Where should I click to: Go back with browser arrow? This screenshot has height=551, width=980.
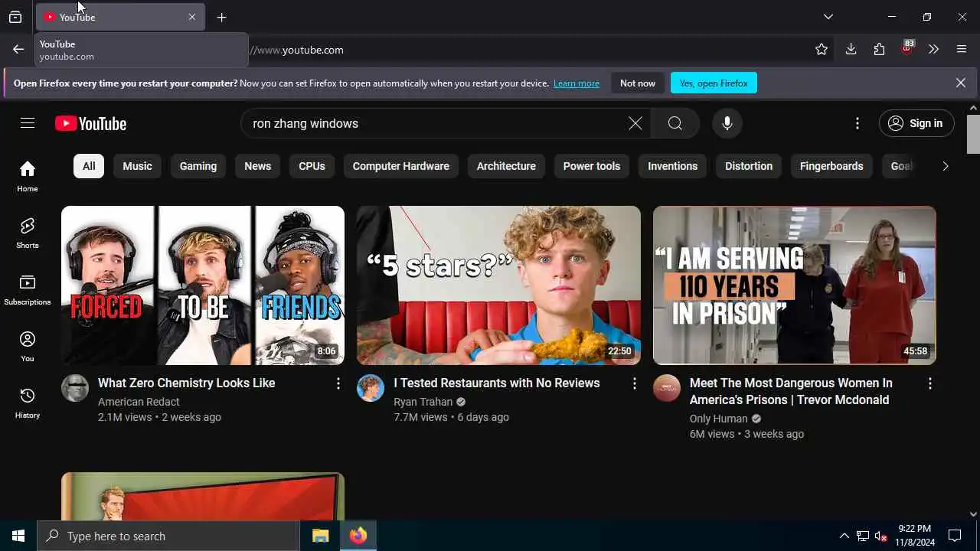pos(18,50)
